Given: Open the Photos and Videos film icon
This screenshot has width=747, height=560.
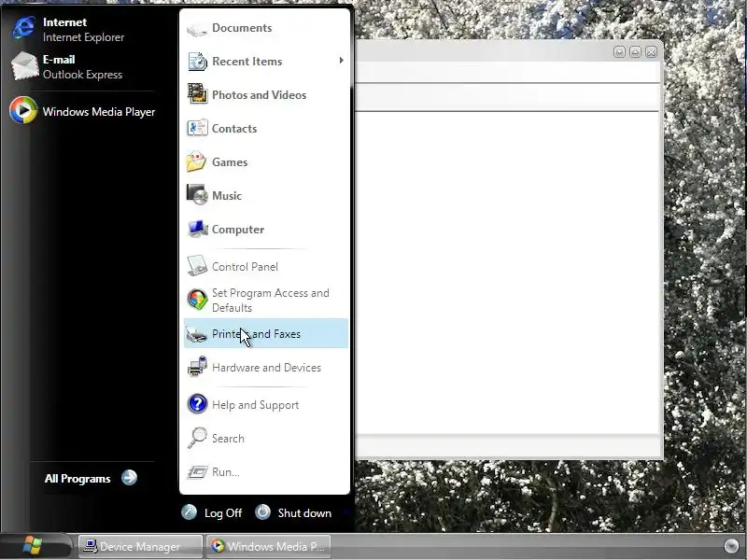Looking at the screenshot, I should click(x=197, y=94).
